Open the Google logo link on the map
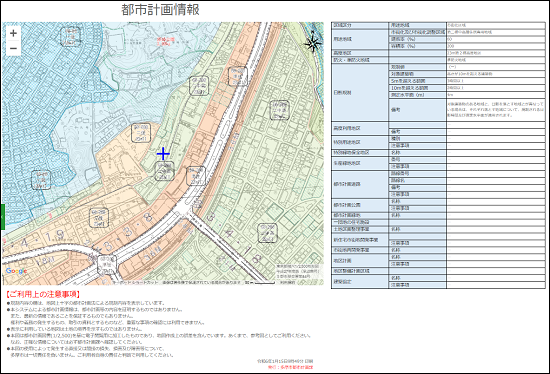This screenshot has height=374, width=550. [x=16, y=271]
